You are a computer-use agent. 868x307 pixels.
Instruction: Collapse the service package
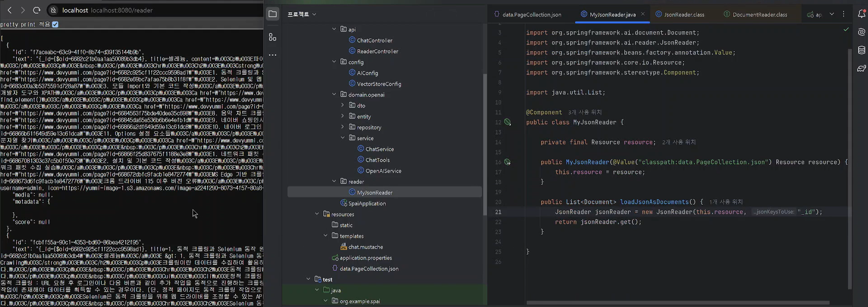tap(342, 138)
